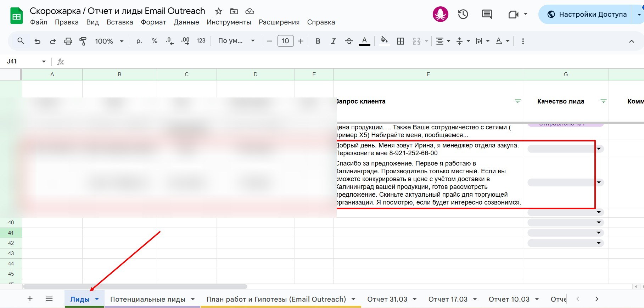Open the Данные menu
Viewport: 644px width, 308px height.
186,22
